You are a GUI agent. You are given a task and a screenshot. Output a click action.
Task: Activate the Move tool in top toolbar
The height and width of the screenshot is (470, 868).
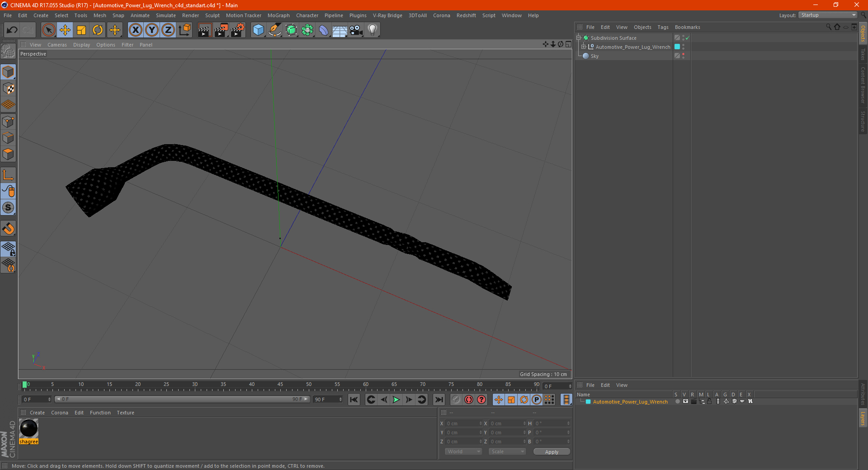[65, 30]
